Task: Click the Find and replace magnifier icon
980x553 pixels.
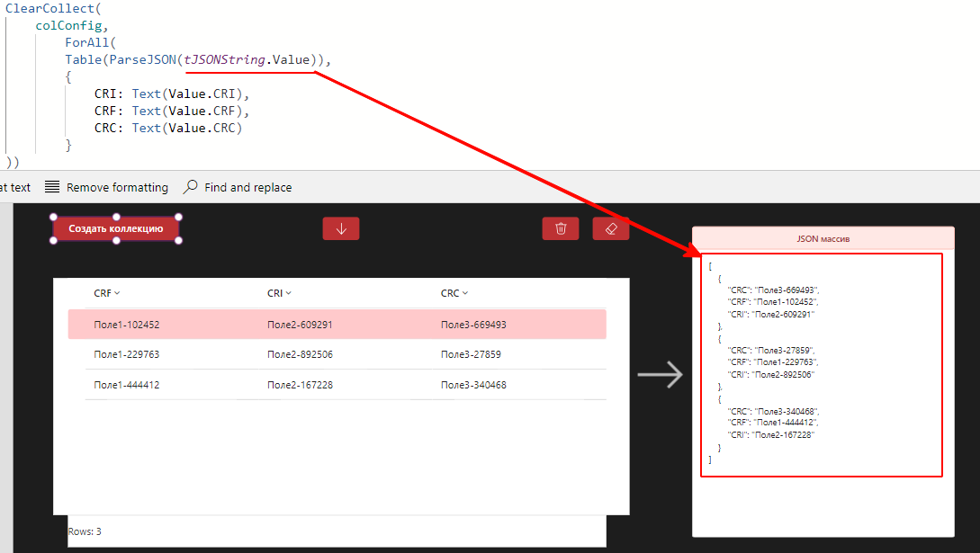Action: [x=191, y=187]
